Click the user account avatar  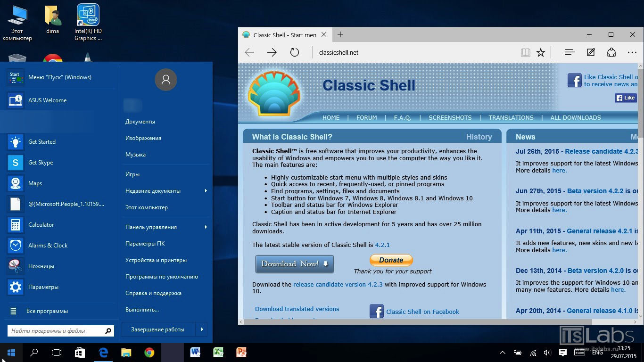pos(166,80)
